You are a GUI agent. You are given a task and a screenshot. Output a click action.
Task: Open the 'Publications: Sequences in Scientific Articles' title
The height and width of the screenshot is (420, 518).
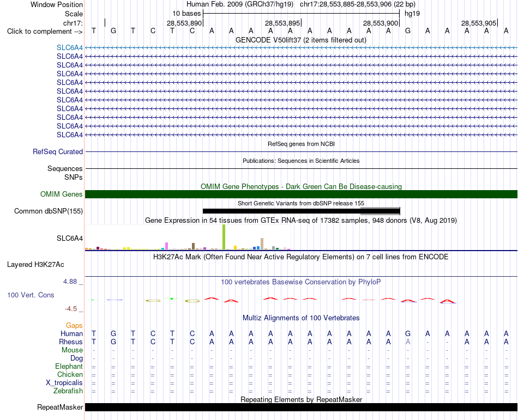(x=301, y=161)
